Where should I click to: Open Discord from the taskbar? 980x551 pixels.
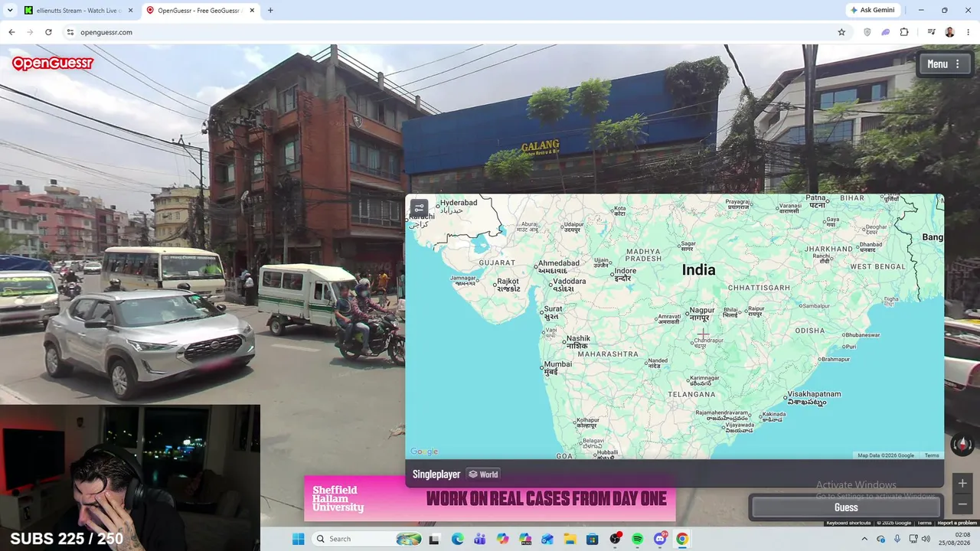(660, 539)
